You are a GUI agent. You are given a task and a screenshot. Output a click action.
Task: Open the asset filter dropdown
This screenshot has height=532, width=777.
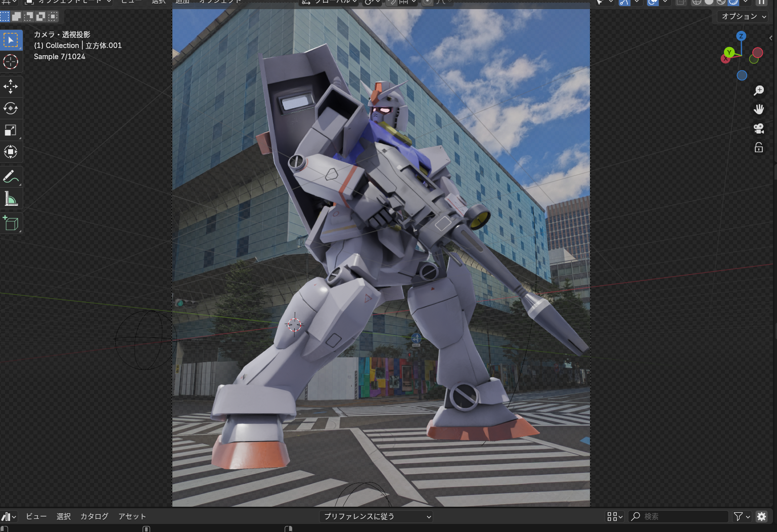click(742, 516)
